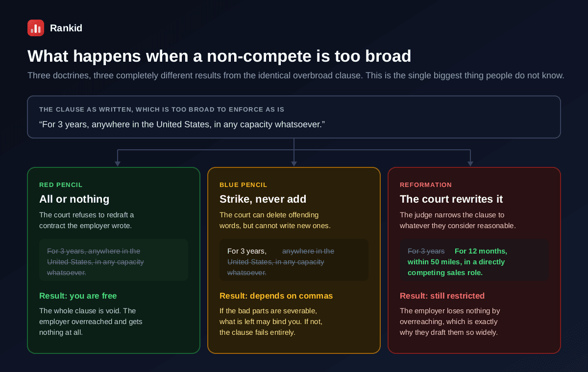Click the Rankid red logo icon
The image size is (588, 372).
[x=36, y=28]
